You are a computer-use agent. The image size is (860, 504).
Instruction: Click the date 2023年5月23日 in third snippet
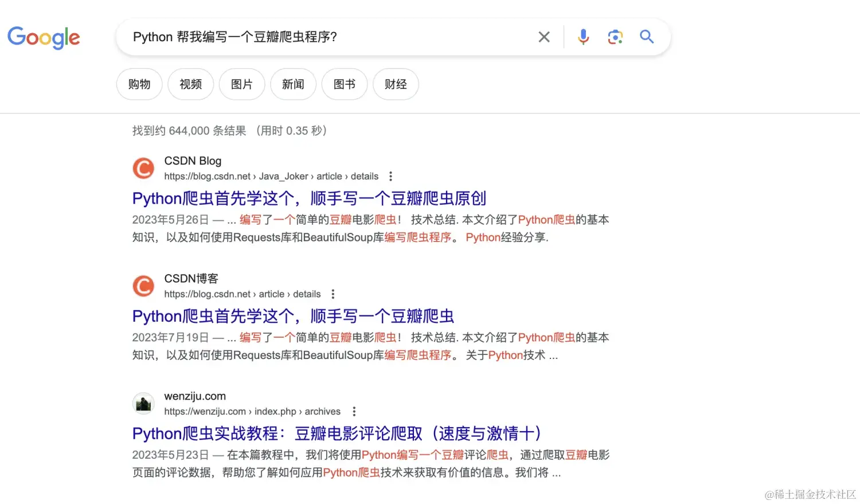[170, 455]
